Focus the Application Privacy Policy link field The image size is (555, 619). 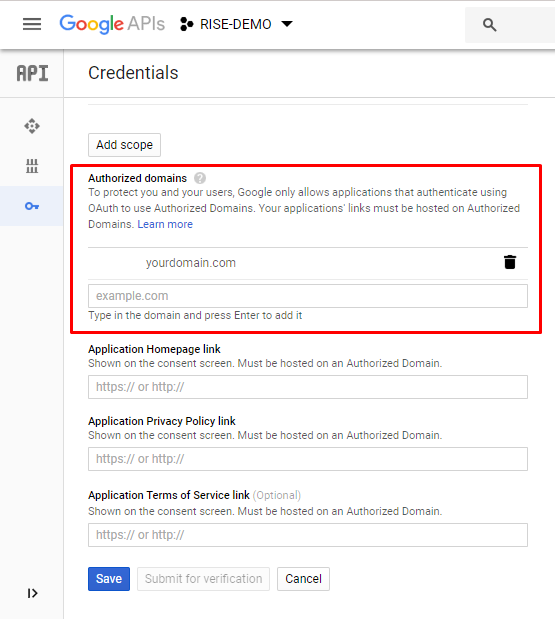[308, 459]
